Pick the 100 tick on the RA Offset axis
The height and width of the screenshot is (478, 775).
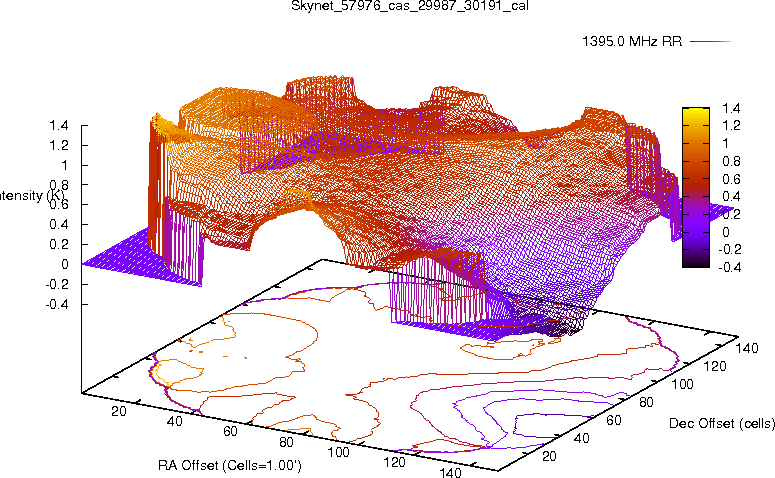[x=339, y=452]
